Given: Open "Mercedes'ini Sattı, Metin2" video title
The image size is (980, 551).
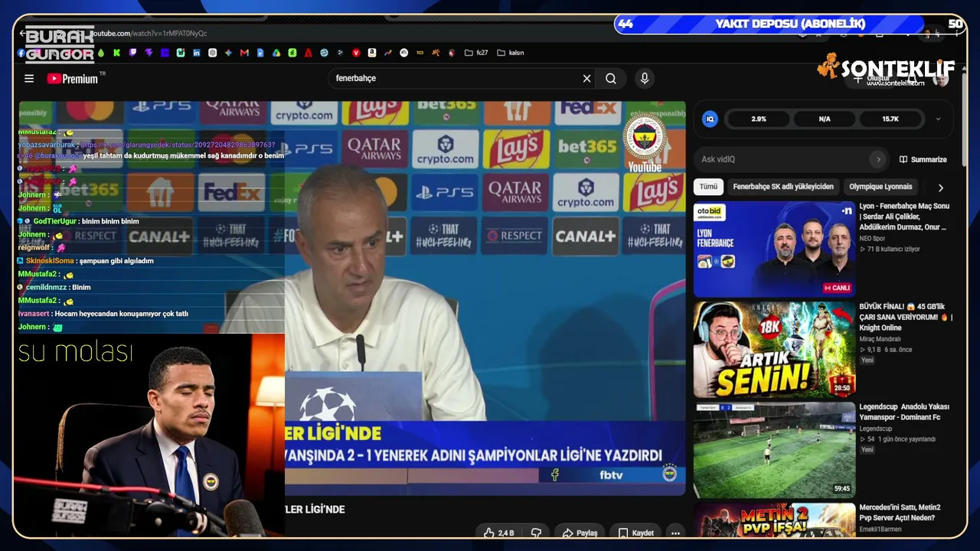Looking at the screenshot, I should (900, 512).
